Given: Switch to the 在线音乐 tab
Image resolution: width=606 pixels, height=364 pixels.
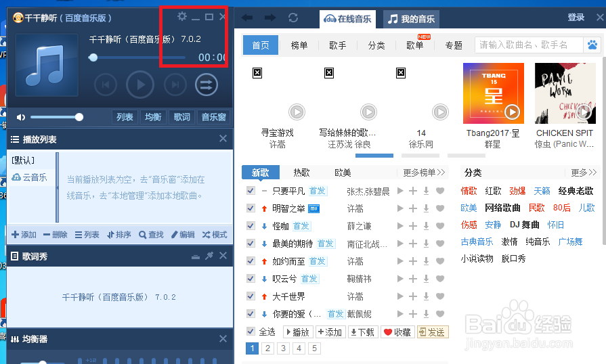Looking at the screenshot, I should coord(347,19).
